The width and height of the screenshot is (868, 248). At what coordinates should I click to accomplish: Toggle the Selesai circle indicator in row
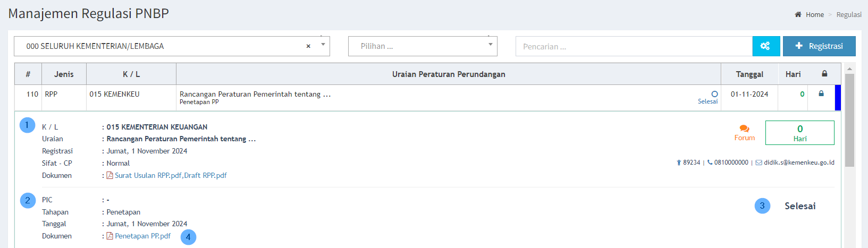pyautogui.click(x=714, y=94)
